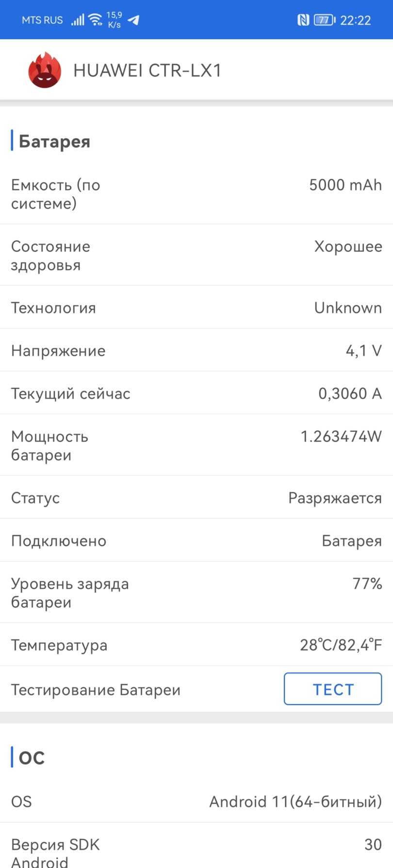
Task: Tap the Подключено row
Action: point(196,540)
